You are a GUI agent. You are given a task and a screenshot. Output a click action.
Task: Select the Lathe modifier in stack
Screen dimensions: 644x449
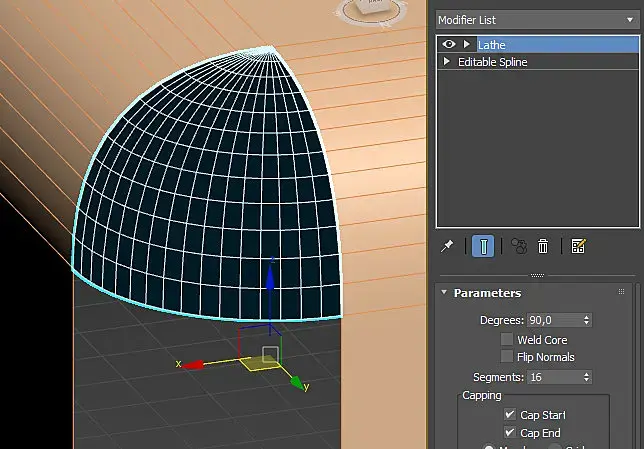(558, 44)
